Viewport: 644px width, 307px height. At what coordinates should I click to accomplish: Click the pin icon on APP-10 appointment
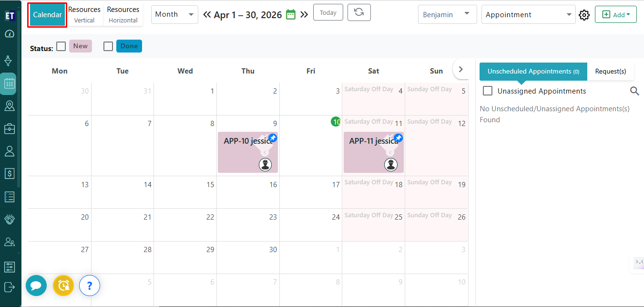(272, 138)
